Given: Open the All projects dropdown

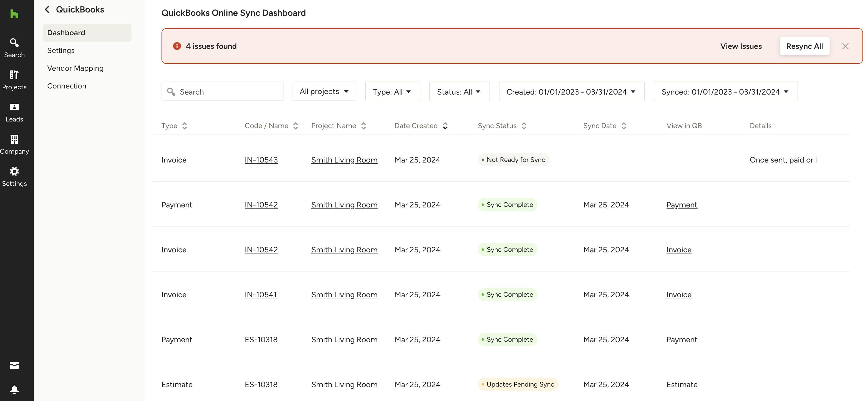Looking at the screenshot, I should point(324,91).
